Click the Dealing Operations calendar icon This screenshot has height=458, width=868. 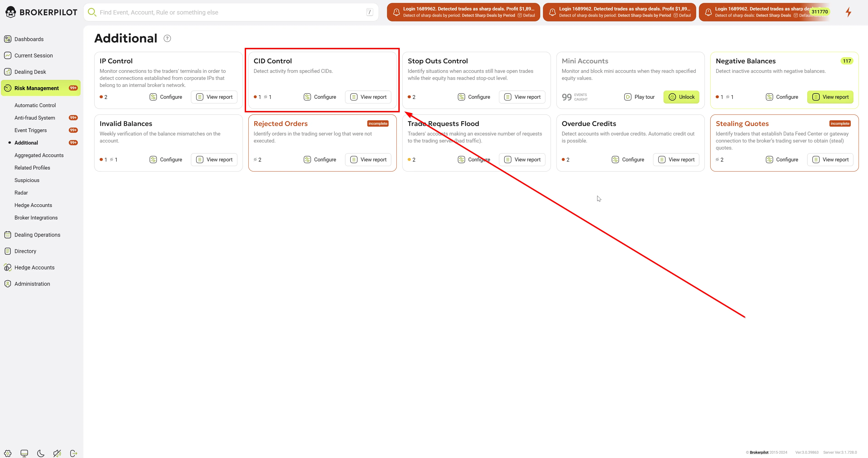click(8, 235)
